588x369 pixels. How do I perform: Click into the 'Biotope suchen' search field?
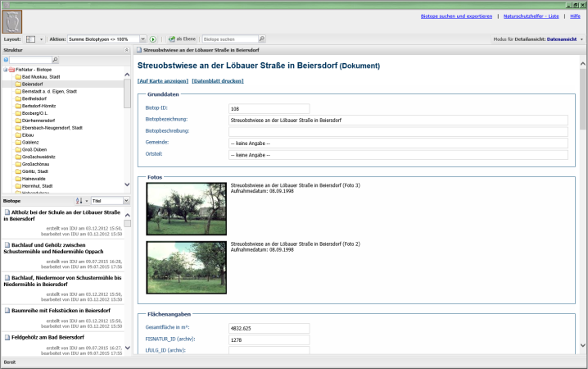pyautogui.click(x=230, y=39)
